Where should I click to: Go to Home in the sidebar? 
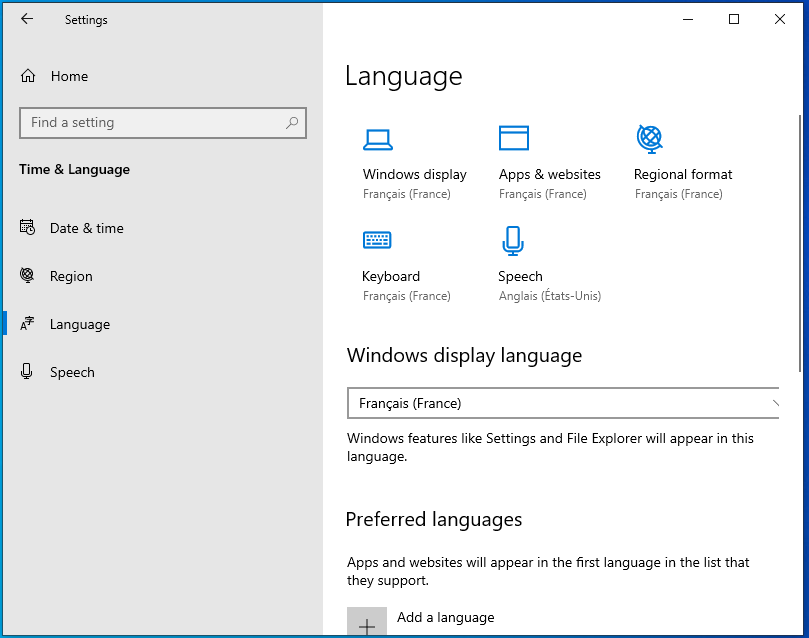point(163,76)
